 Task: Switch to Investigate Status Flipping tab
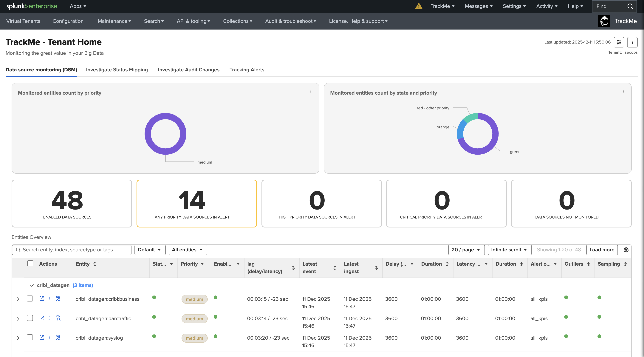[117, 70]
